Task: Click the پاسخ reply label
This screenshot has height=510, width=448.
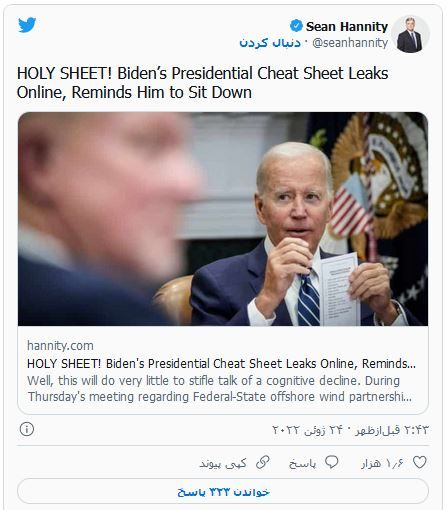Action: click(302, 464)
